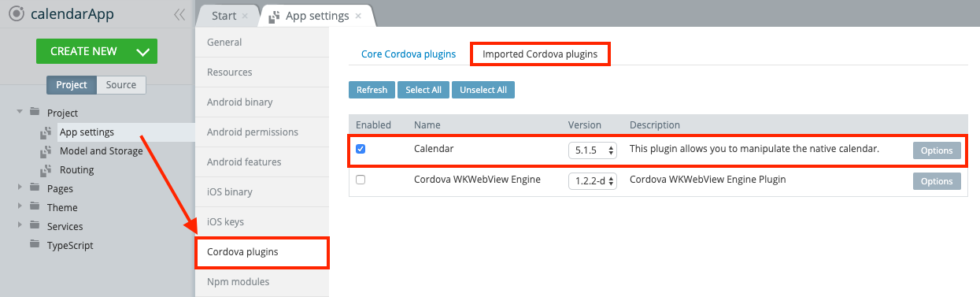
Task: Click the calendarApp logo icon
Action: tap(16, 13)
